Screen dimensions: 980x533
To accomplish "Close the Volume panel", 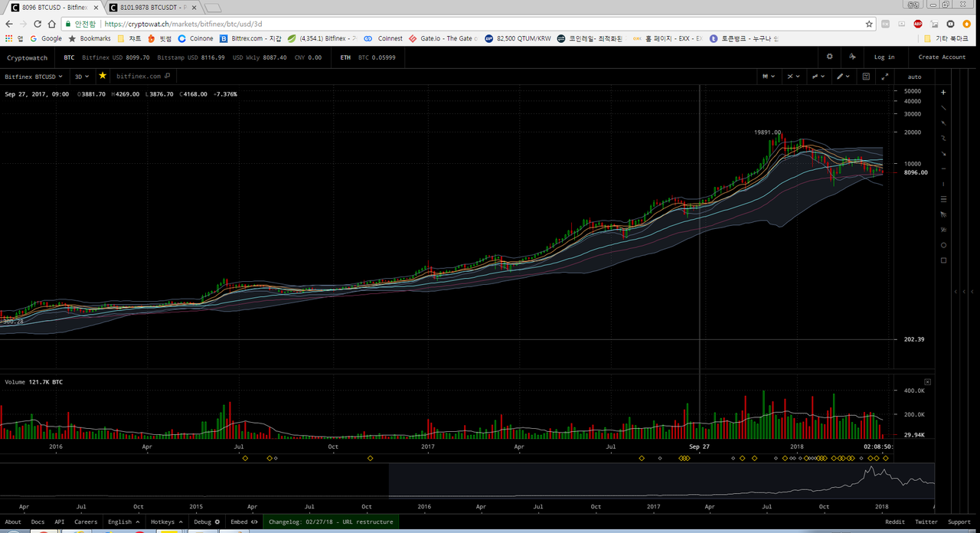I will 927,381.
